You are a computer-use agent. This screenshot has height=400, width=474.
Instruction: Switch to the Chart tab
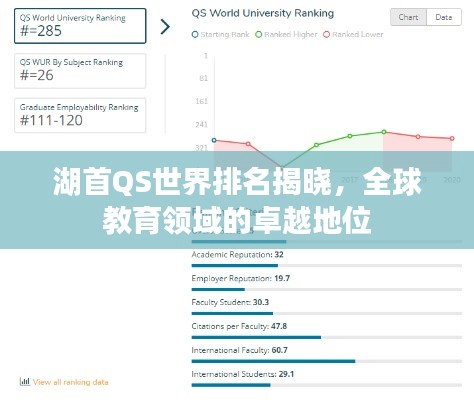[x=408, y=17]
